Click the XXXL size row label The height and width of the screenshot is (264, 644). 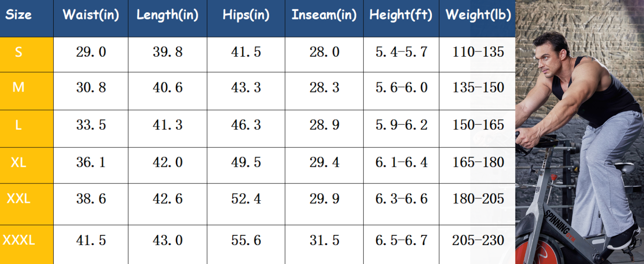tap(18, 240)
